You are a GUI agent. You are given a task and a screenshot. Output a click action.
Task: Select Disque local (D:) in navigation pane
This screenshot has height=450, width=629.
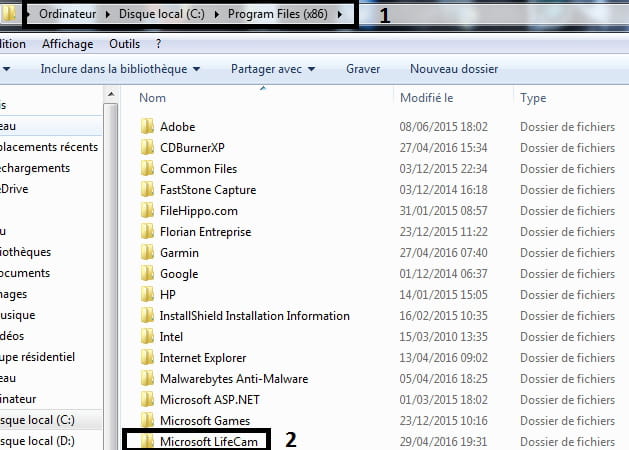coord(37,441)
